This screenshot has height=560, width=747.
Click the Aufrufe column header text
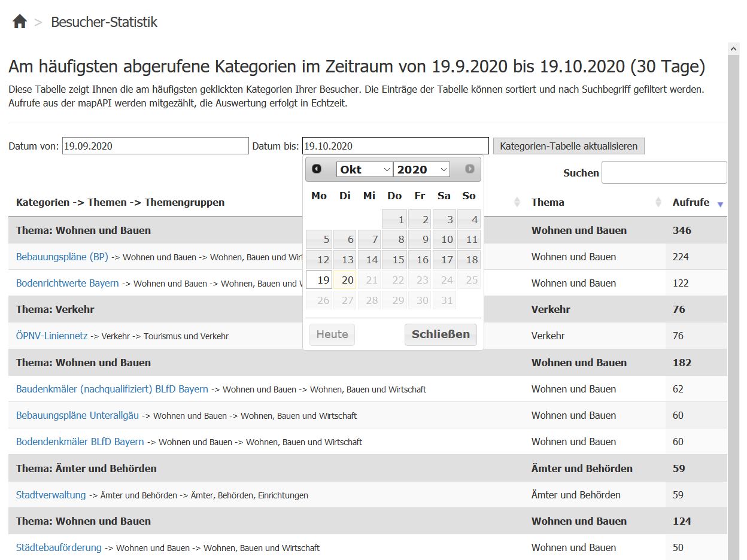tap(691, 202)
